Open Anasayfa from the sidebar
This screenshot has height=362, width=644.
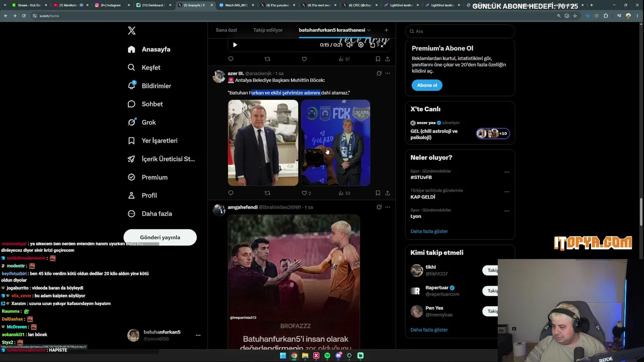click(149, 49)
